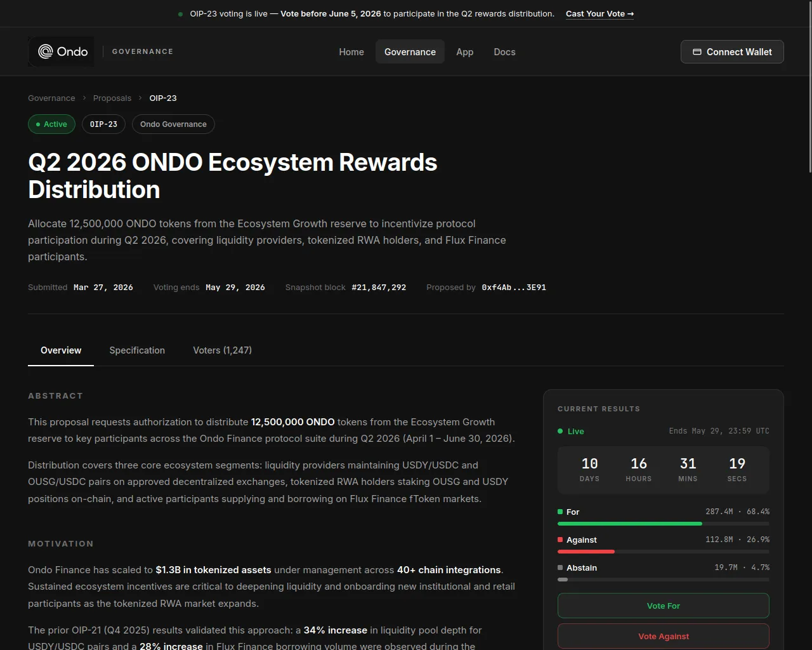
Task: Click the green Live status dot
Action: pyautogui.click(x=560, y=431)
